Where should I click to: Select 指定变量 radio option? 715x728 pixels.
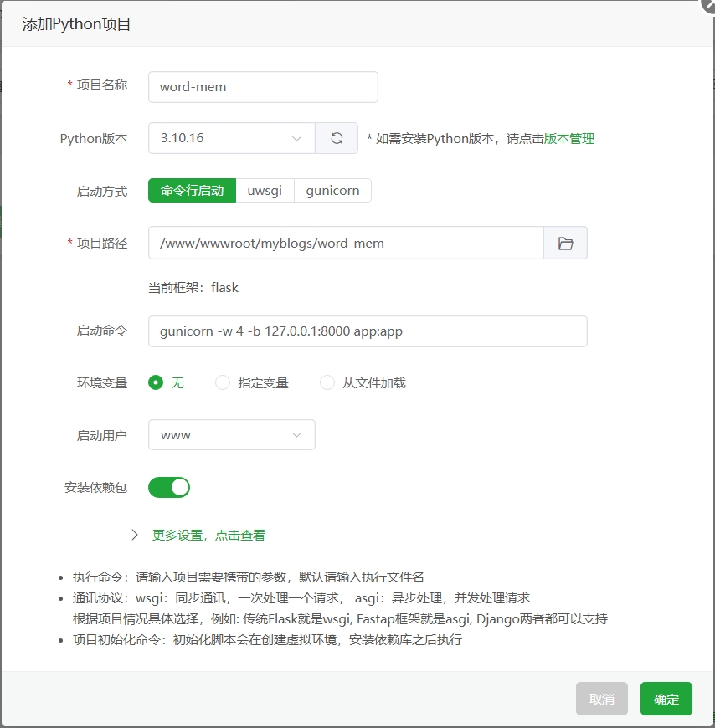tap(223, 382)
